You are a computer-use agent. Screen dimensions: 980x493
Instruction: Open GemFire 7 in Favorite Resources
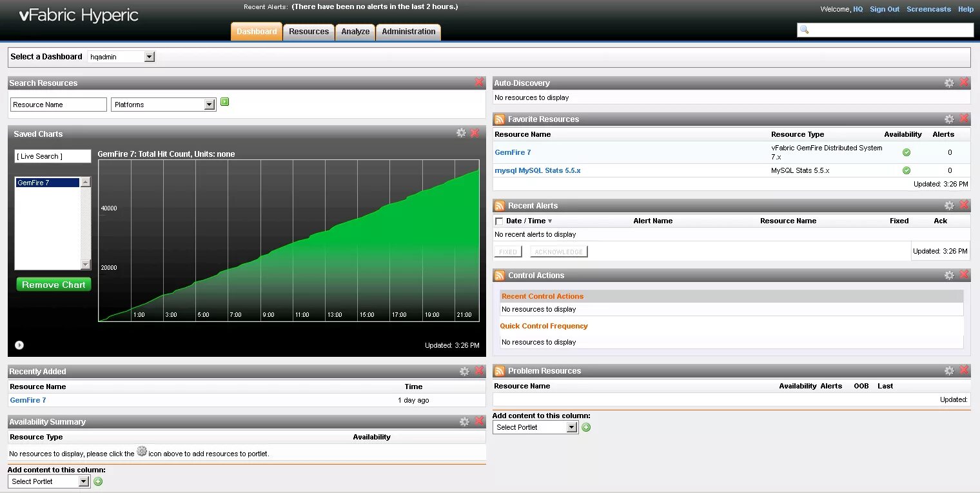point(513,152)
